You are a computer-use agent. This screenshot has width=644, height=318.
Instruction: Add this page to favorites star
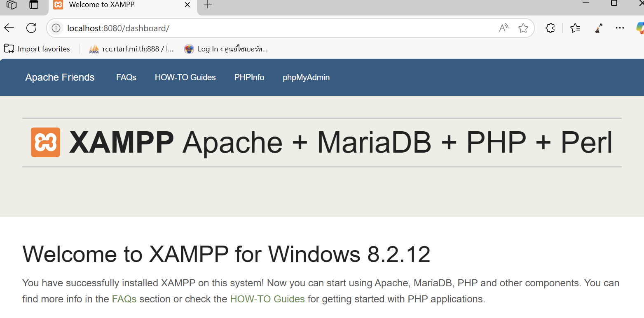click(523, 28)
